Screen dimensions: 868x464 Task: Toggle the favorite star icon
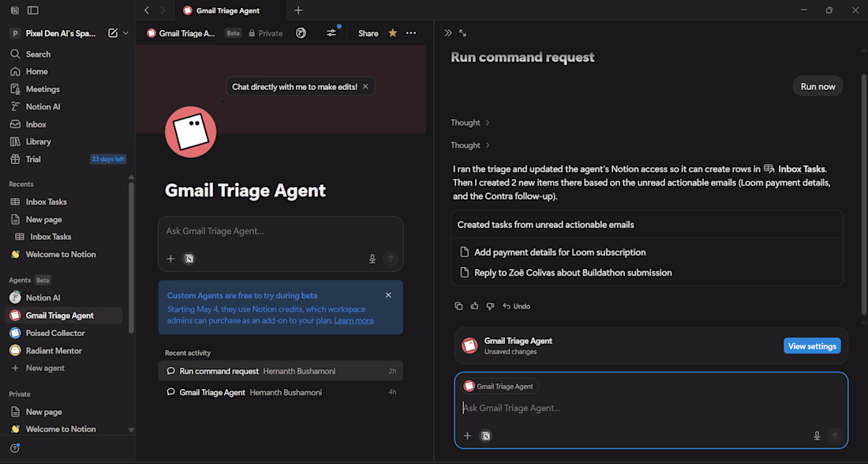393,33
